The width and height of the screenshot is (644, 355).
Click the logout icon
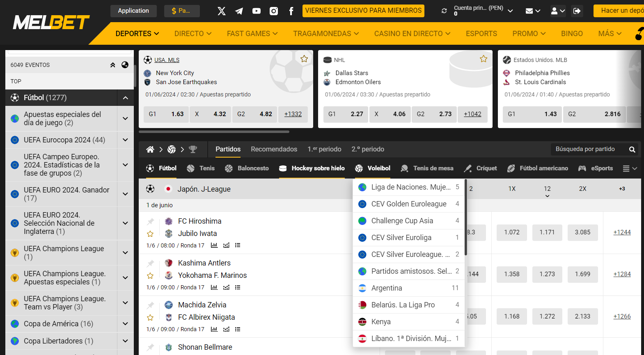point(577,11)
